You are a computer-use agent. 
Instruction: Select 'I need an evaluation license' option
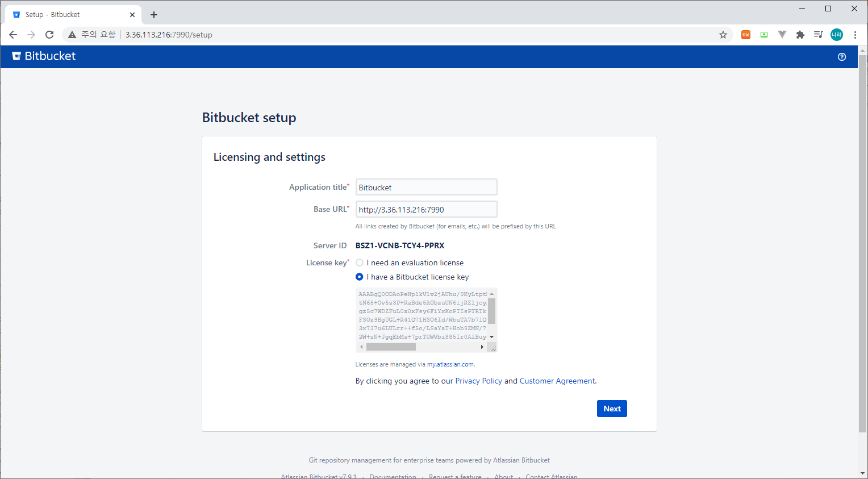(x=360, y=263)
